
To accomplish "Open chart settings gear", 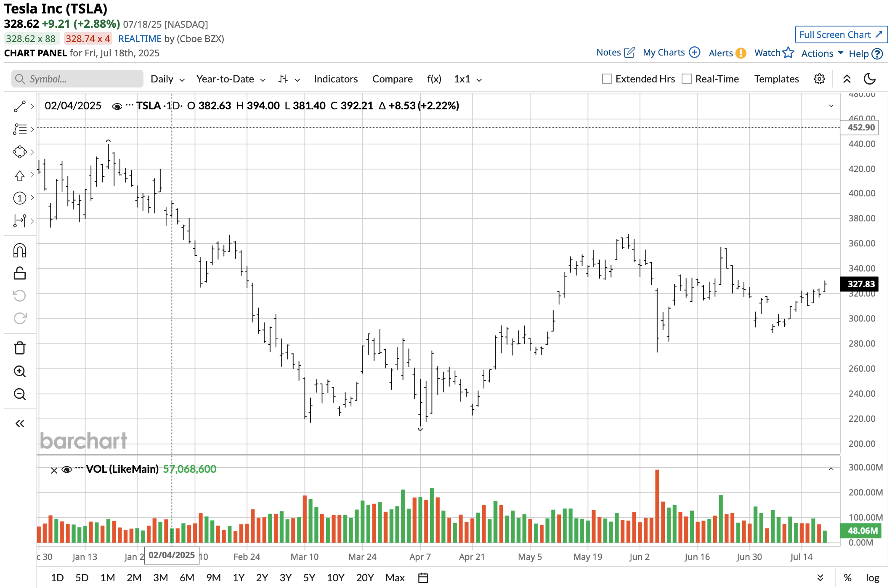I will pos(819,79).
